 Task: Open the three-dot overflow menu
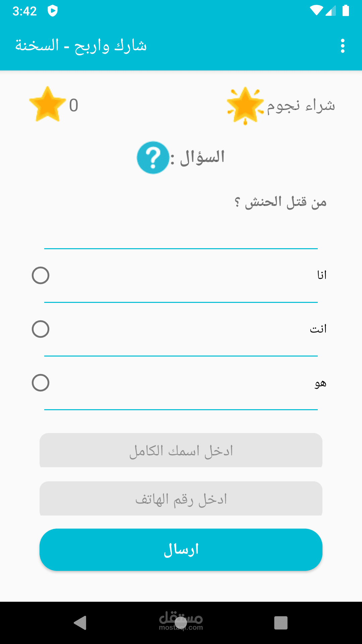tap(343, 46)
